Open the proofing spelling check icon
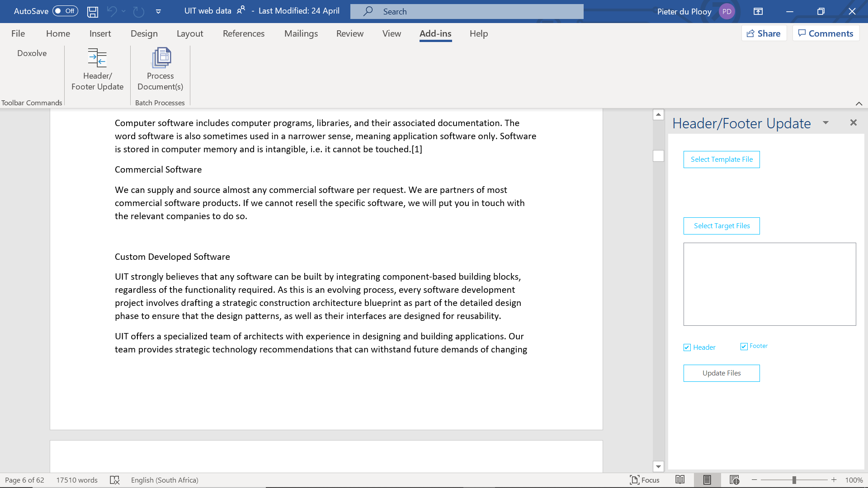This screenshot has height=488, width=868. (115, 480)
